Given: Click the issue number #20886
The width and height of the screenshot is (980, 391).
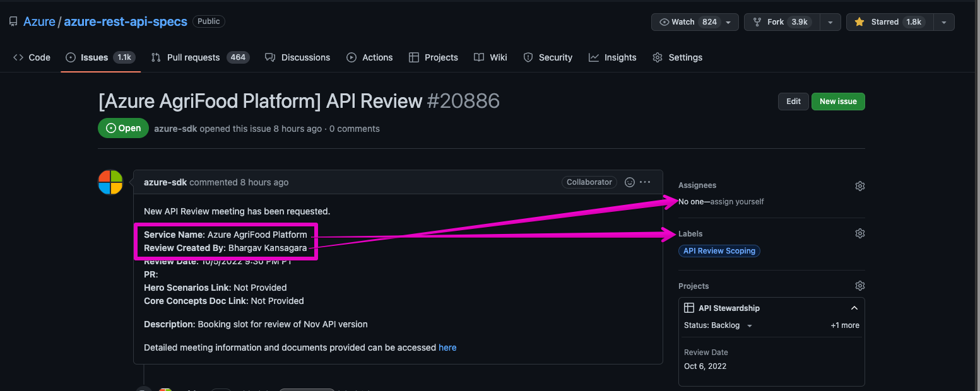Looking at the screenshot, I should click(x=463, y=101).
